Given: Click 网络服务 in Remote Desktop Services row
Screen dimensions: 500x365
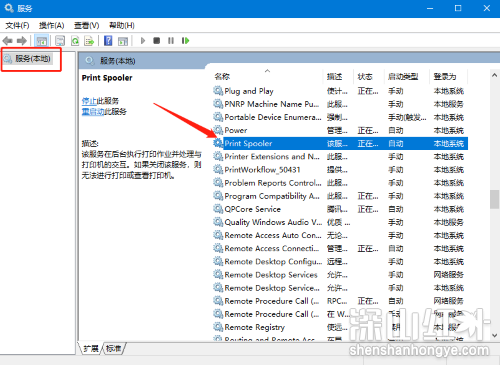Looking at the screenshot, I should pyautogui.click(x=449, y=275).
